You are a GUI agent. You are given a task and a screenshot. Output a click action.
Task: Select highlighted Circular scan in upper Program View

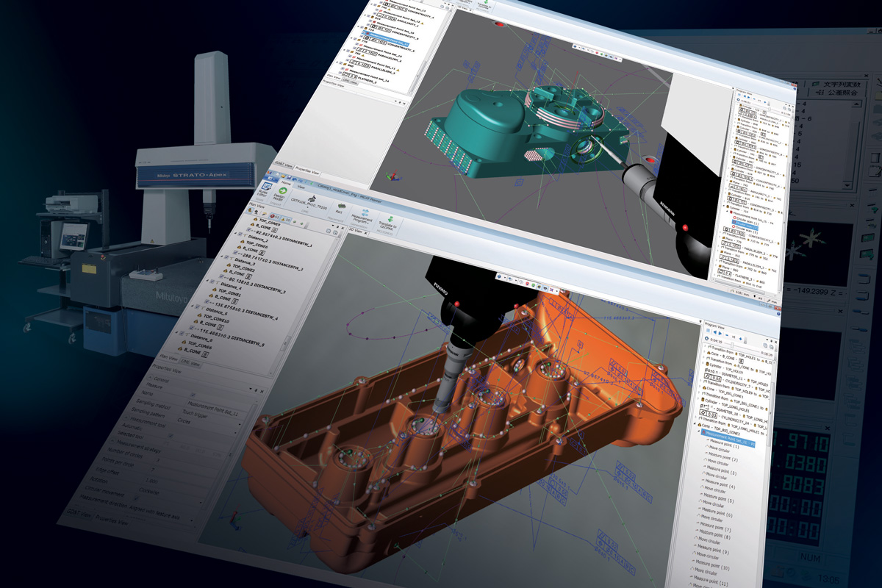[x=745, y=224]
